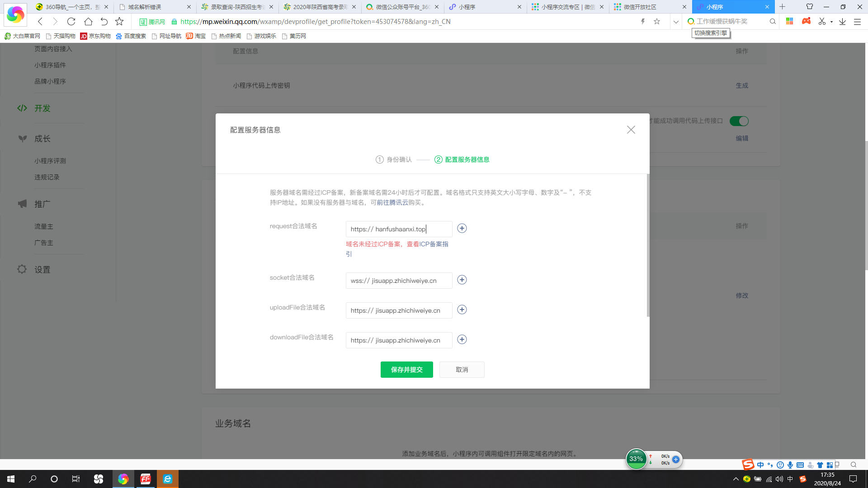
Task: Expand address bar history dropdown arrow
Action: pos(676,21)
